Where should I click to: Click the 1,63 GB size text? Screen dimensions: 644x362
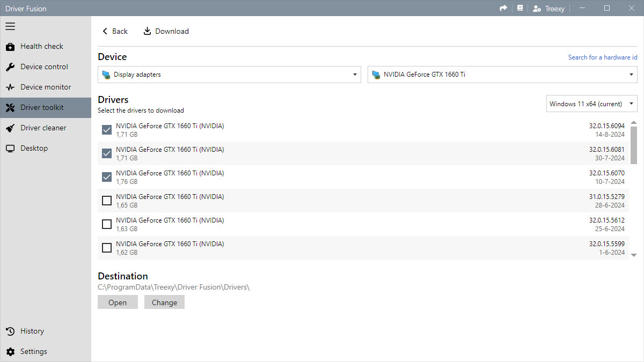[127, 229]
